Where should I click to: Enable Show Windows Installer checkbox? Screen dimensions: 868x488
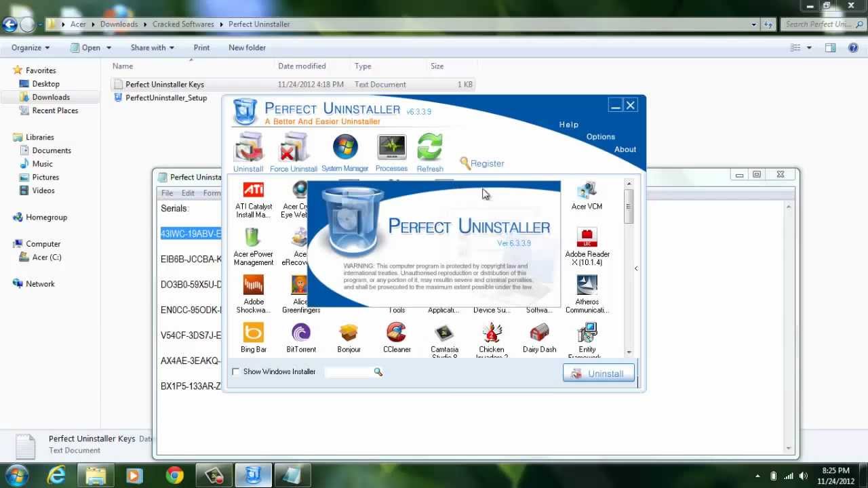236,371
